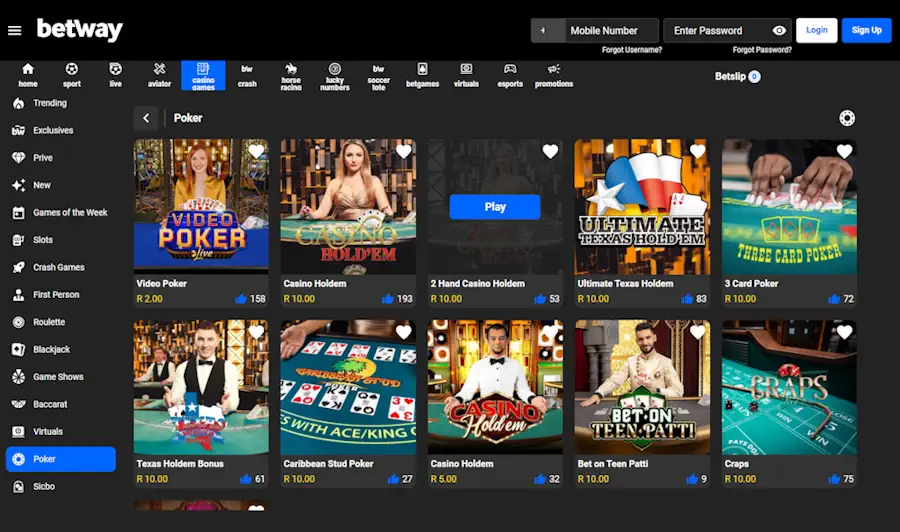Viewport: 900px width, 532px height.
Task: Open horse racing section
Action: 291,76
